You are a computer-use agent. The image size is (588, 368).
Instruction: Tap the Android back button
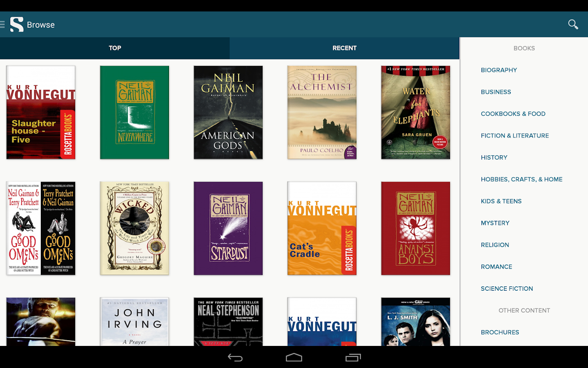(x=235, y=357)
